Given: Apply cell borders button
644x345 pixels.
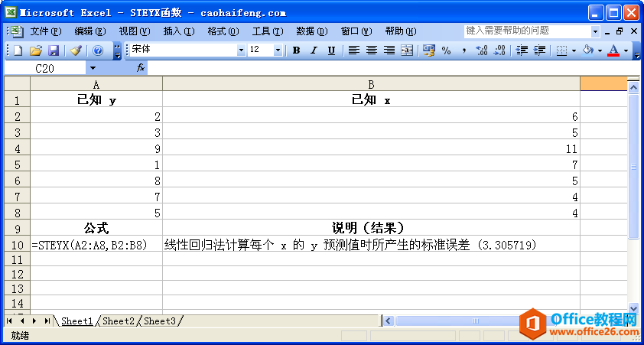Looking at the screenshot, I should tap(561, 50).
